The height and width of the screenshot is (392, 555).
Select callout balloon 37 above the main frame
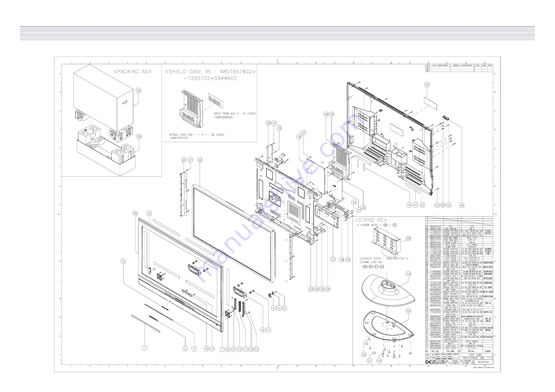304,133
